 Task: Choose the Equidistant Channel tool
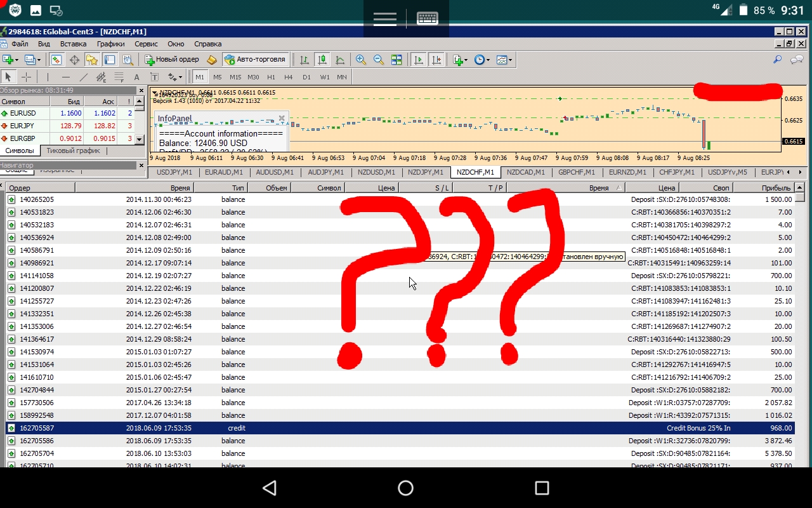tap(101, 77)
